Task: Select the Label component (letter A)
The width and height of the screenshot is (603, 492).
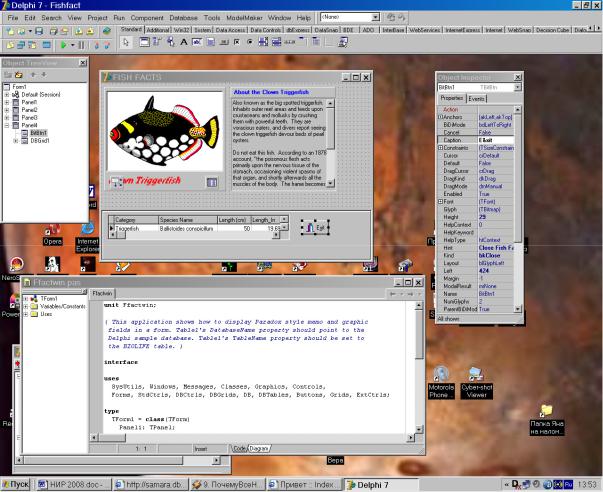Action: click(x=184, y=42)
